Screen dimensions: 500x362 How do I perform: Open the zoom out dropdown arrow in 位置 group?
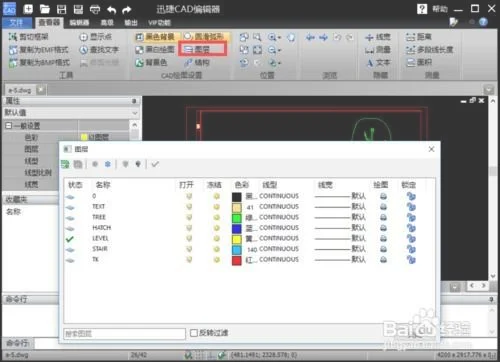click(x=279, y=50)
